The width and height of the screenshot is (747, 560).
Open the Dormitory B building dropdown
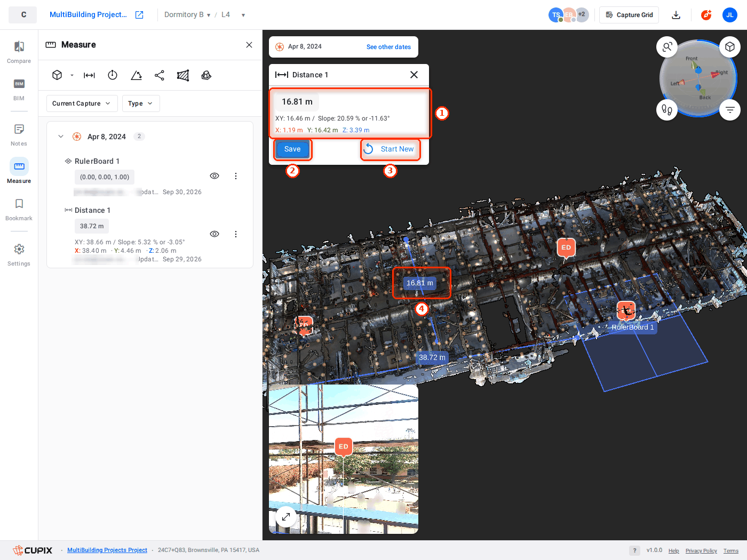(x=187, y=15)
